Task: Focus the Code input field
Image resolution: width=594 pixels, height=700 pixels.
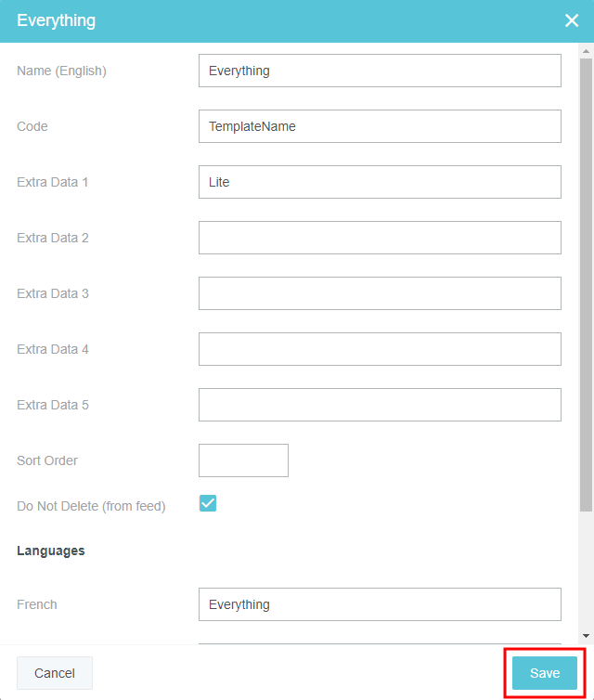Action: click(380, 126)
